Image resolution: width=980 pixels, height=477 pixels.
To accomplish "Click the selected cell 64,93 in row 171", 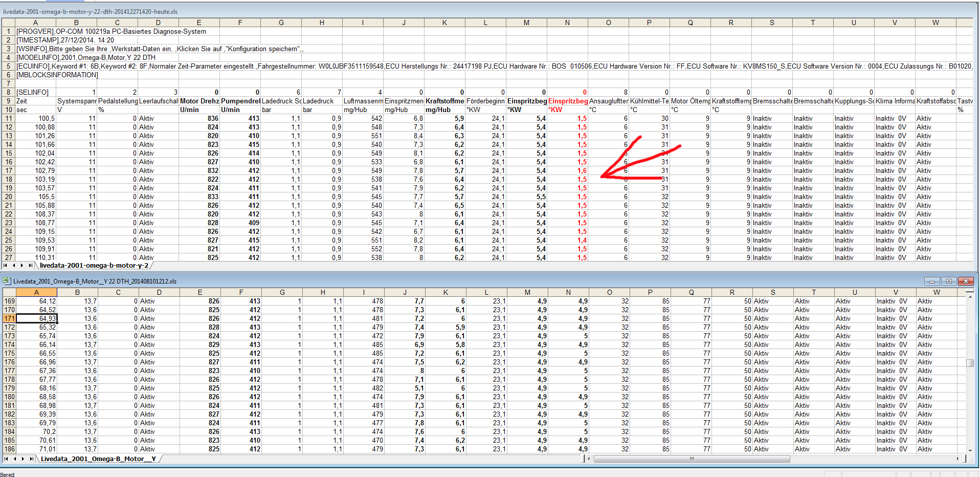I will 37,318.
